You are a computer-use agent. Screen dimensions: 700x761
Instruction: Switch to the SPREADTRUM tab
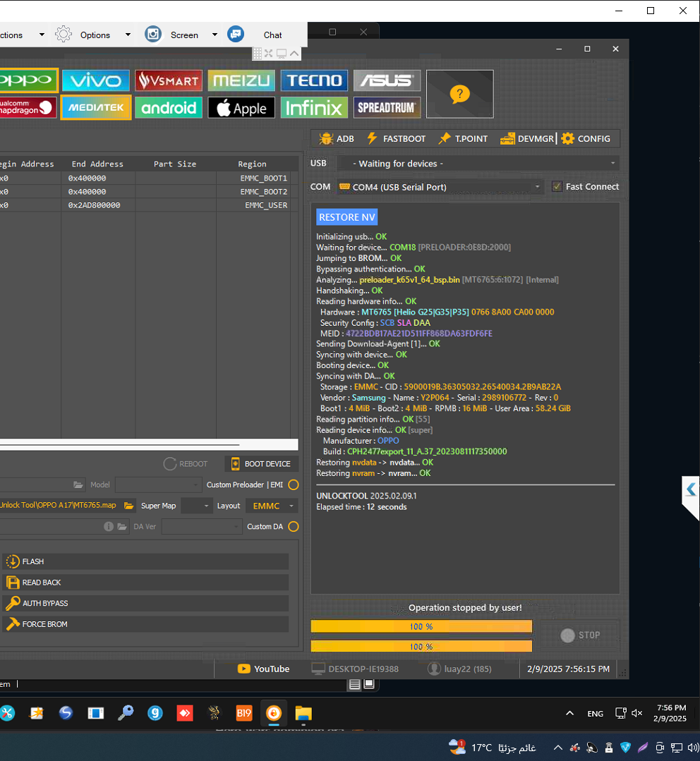[x=387, y=107]
